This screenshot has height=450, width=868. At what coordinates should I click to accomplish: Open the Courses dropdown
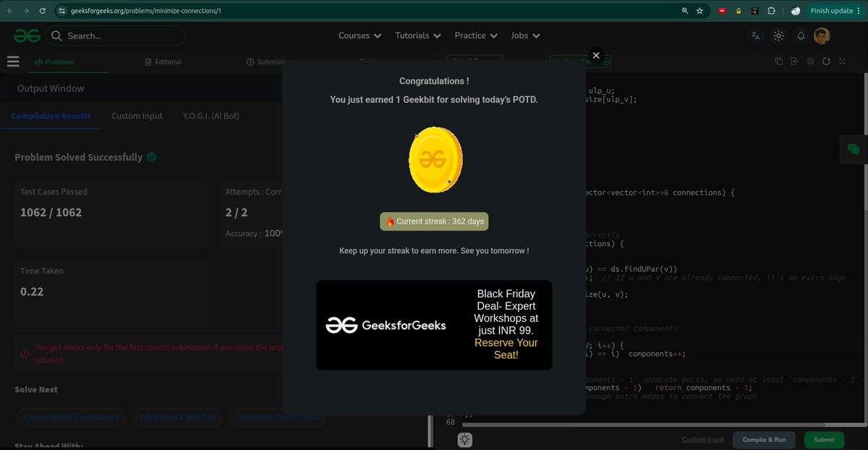tap(359, 35)
